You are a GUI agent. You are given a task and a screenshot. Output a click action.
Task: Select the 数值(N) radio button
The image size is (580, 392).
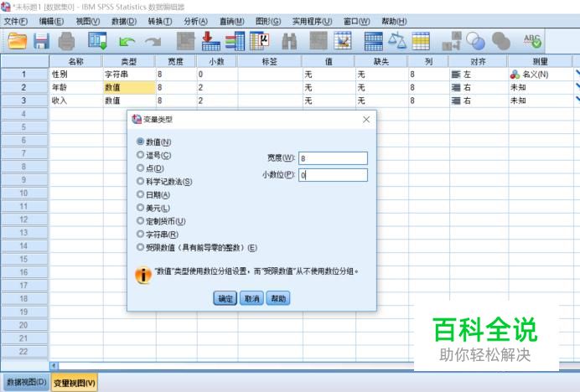[140, 142]
